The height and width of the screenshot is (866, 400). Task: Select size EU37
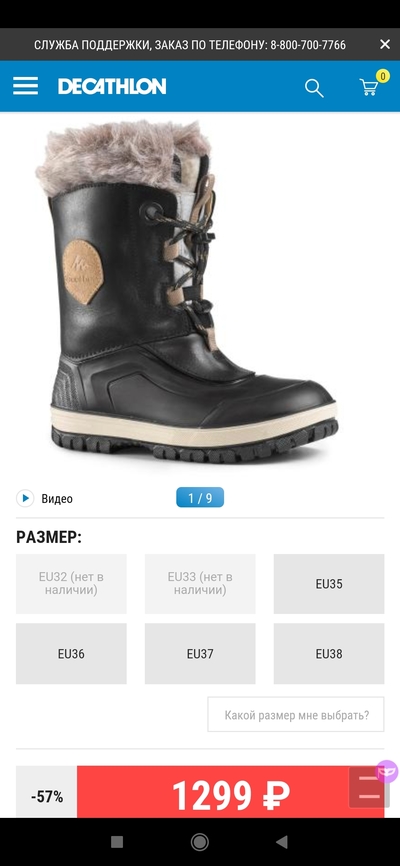200,654
